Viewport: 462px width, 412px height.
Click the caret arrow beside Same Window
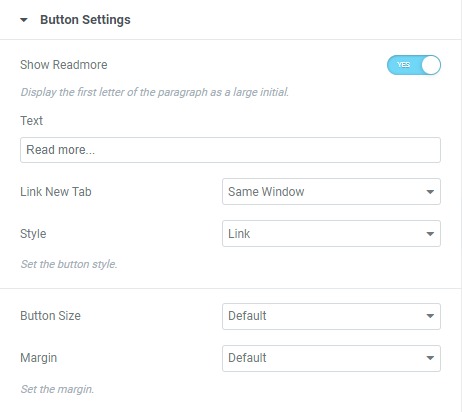tap(430, 192)
